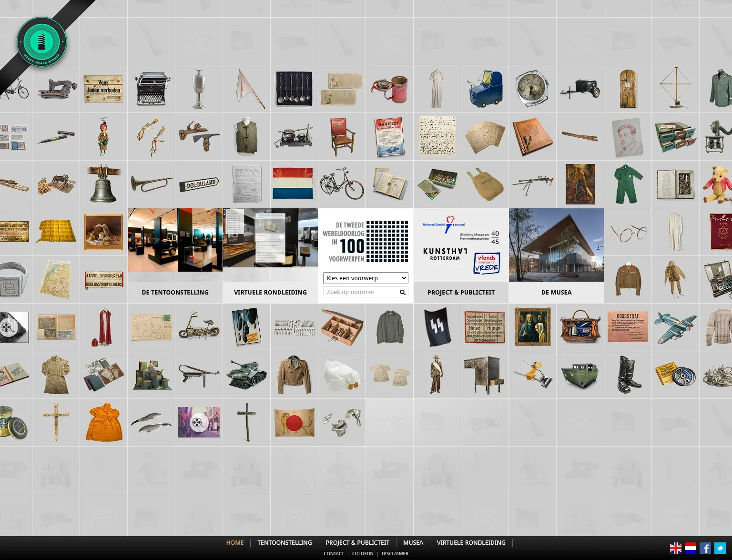Select the brass bugle object
This screenshot has width=732, height=560.
coord(151,183)
